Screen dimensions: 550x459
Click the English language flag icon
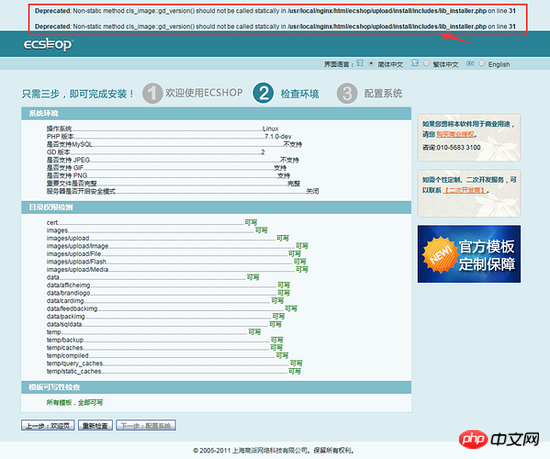[x=470, y=63]
